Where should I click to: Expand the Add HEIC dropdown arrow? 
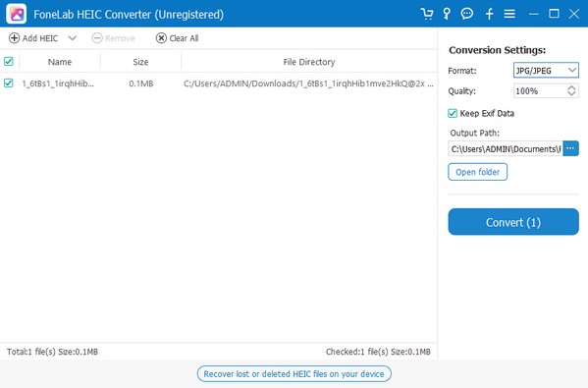pyautogui.click(x=73, y=38)
